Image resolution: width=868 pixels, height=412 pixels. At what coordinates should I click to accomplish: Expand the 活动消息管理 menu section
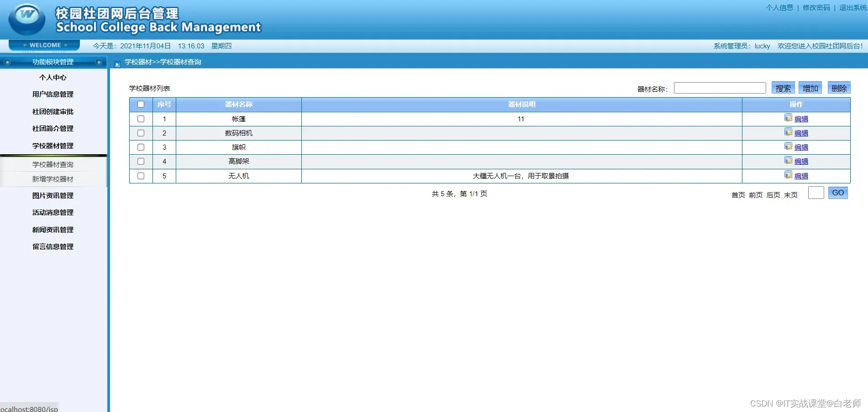(x=53, y=213)
